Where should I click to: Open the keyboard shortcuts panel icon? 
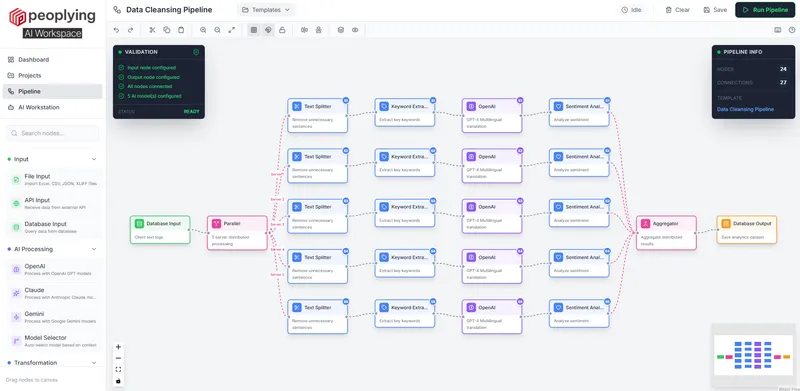click(x=778, y=30)
